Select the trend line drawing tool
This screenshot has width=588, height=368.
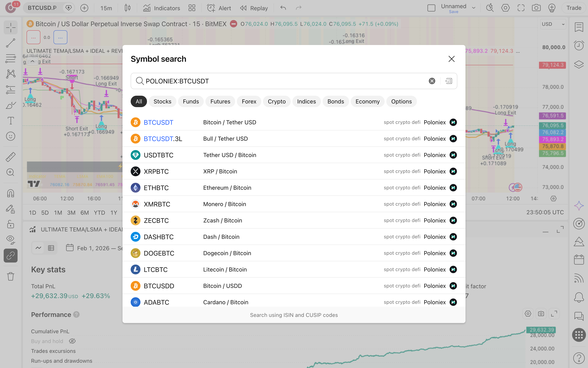click(10, 43)
